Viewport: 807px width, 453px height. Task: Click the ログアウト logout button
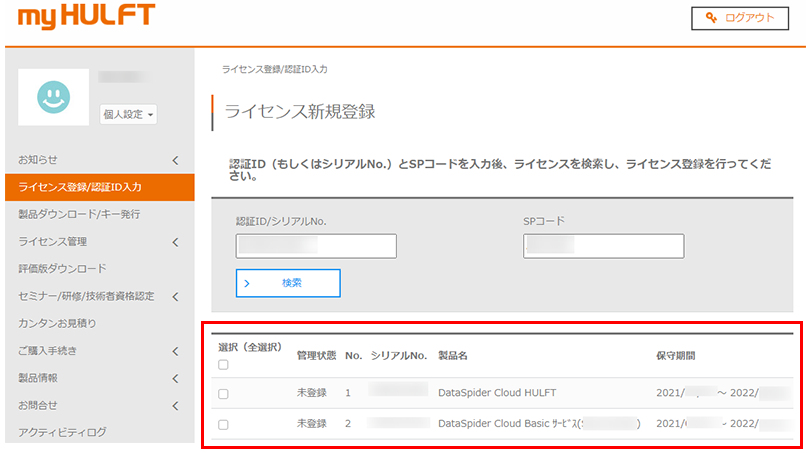coord(739,18)
